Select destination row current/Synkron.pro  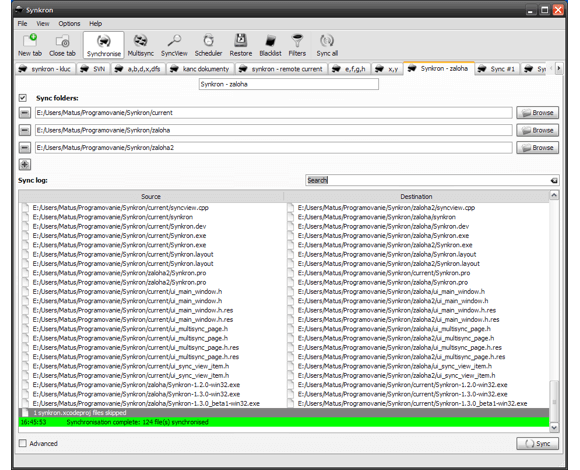tap(384, 273)
